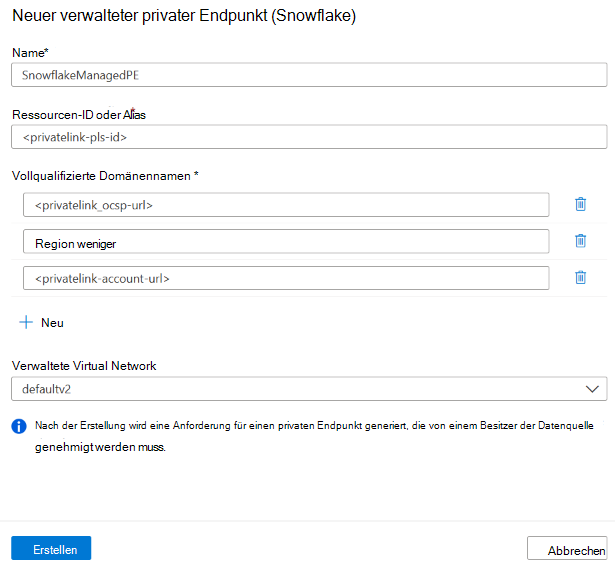This screenshot has width=615, height=572.
Task: Click the 'Vollqualifizierte Domänennamen' label
Action: [x=105, y=176]
